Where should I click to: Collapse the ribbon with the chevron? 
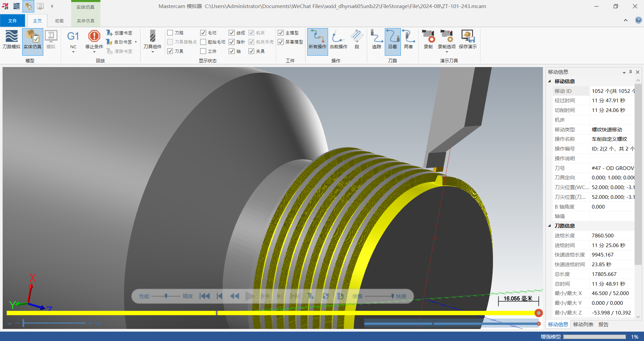point(626,20)
